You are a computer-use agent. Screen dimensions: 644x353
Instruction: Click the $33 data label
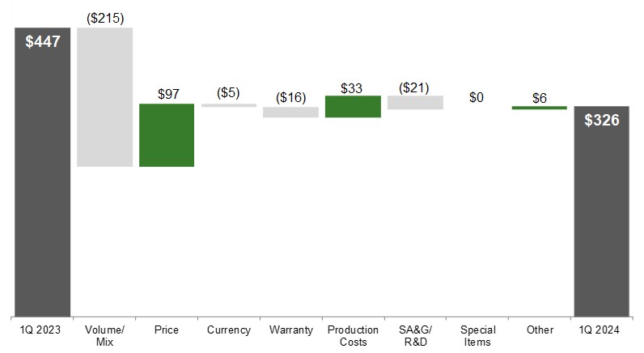351,87
